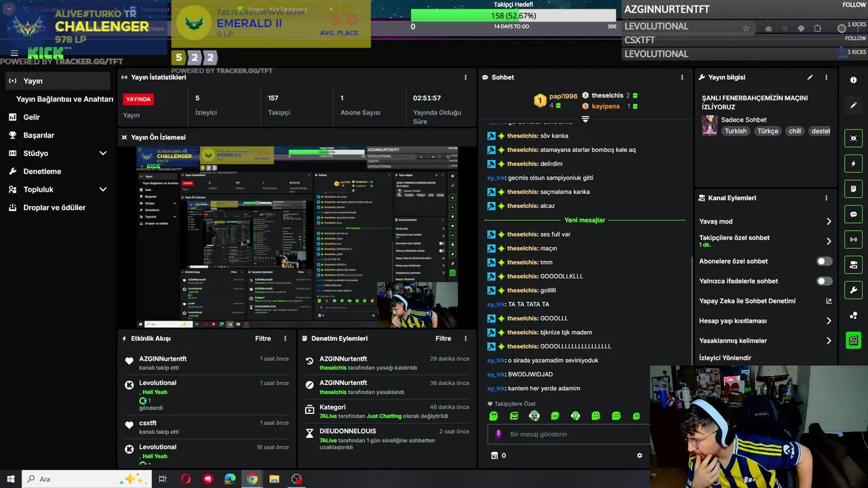This screenshot has width=868, height=488.
Task: Click the Sadece Sohbet category thumbnail
Action: pos(709,125)
